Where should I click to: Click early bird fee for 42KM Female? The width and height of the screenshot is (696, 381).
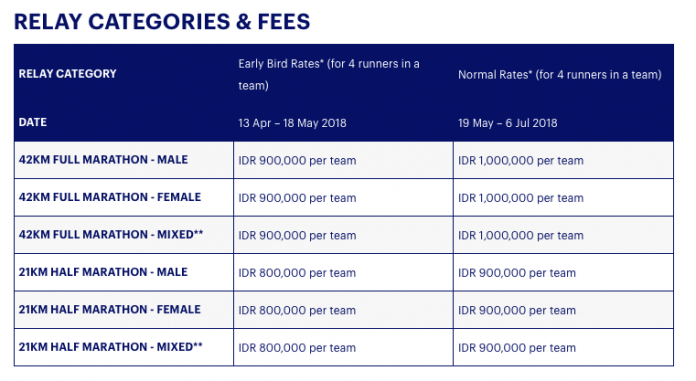(x=297, y=198)
